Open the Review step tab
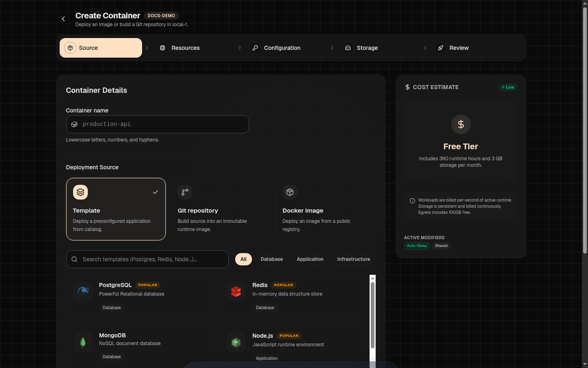 tap(472, 48)
